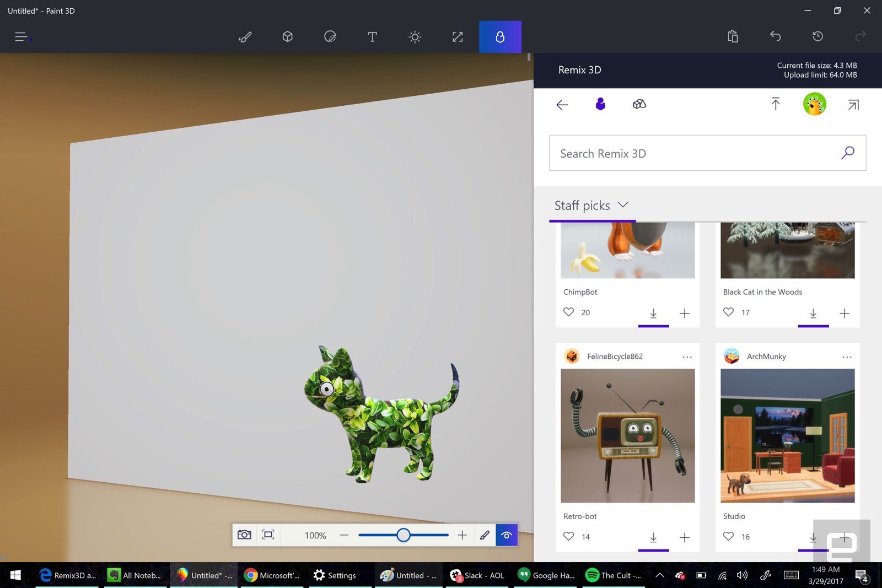The height and width of the screenshot is (588, 882).
Task: Click the Paste clipboard icon
Action: (733, 36)
